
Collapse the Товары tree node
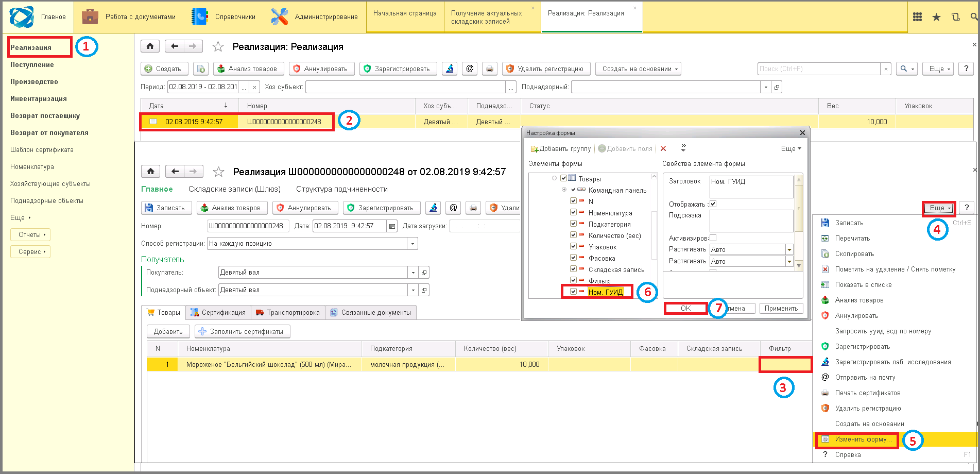(x=554, y=178)
